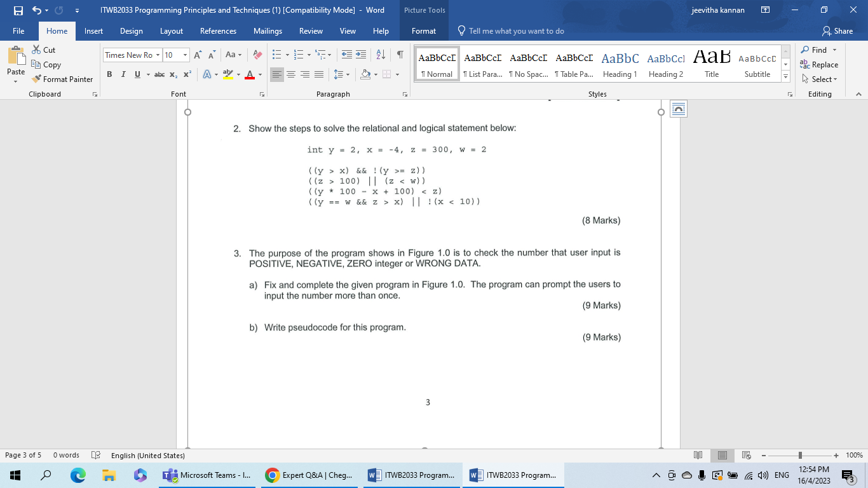Open File Explorer from the taskbar
This screenshot has height=488, width=868.
pos(109,475)
